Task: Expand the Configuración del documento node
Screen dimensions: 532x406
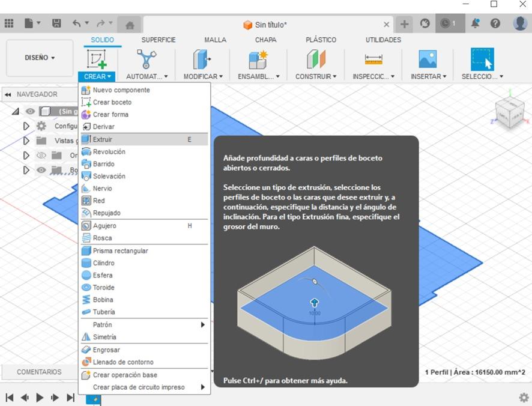Action: (26, 126)
